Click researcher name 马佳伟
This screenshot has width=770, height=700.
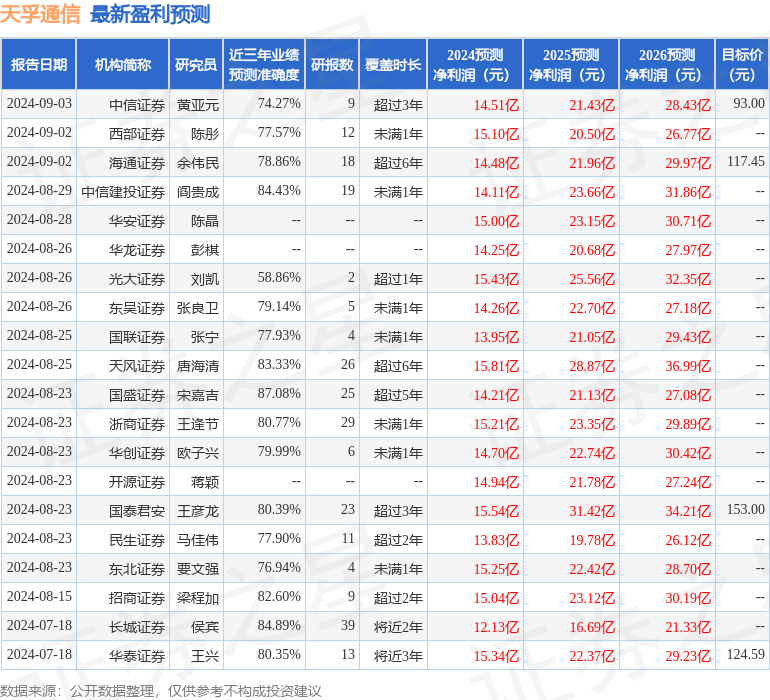pyautogui.click(x=198, y=539)
